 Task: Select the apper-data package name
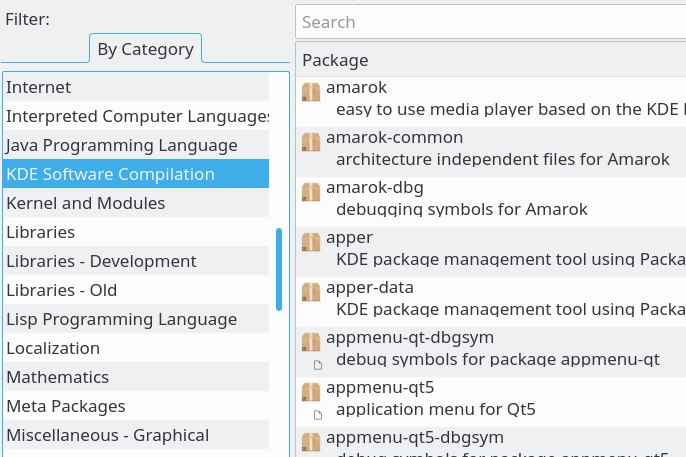[x=370, y=288]
